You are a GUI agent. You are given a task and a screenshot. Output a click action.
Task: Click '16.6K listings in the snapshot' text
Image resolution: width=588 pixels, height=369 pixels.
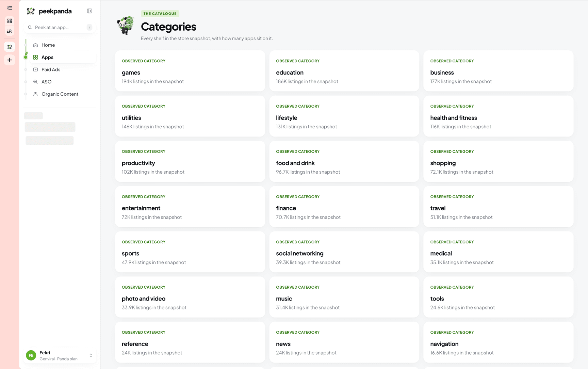[462, 353]
